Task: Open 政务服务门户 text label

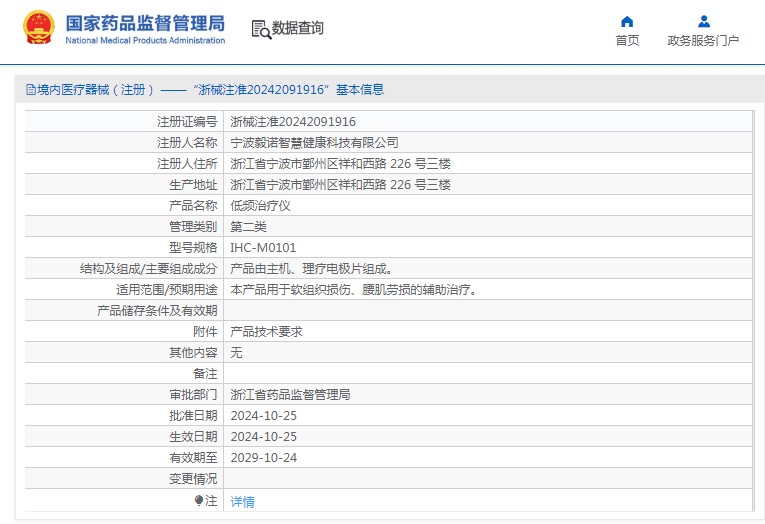Action: coord(703,41)
